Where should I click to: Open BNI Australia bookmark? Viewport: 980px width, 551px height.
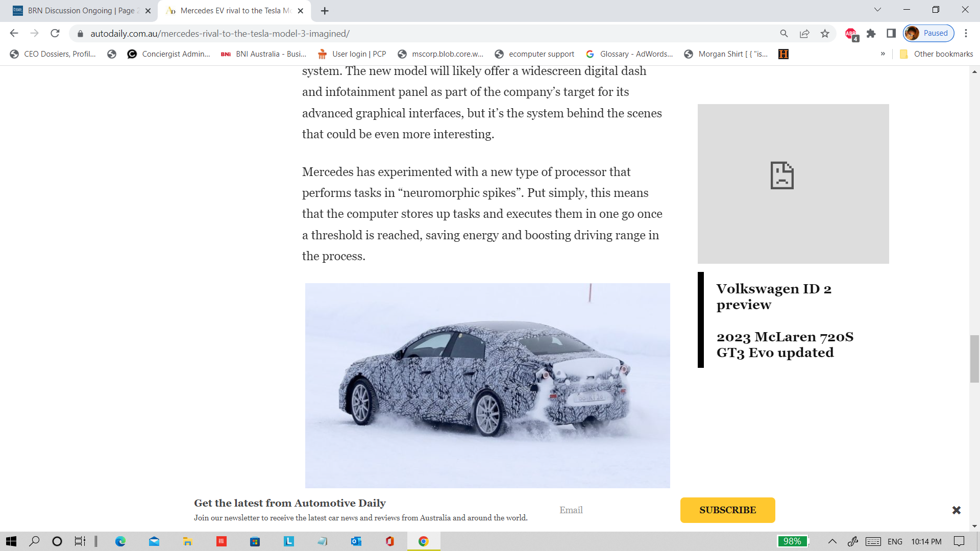pos(264,54)
